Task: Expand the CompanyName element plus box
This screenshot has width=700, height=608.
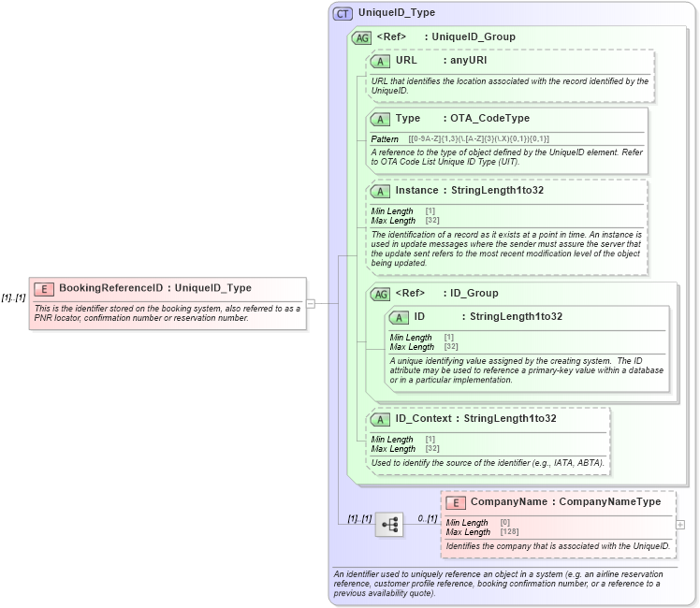Action: (680, 525)
